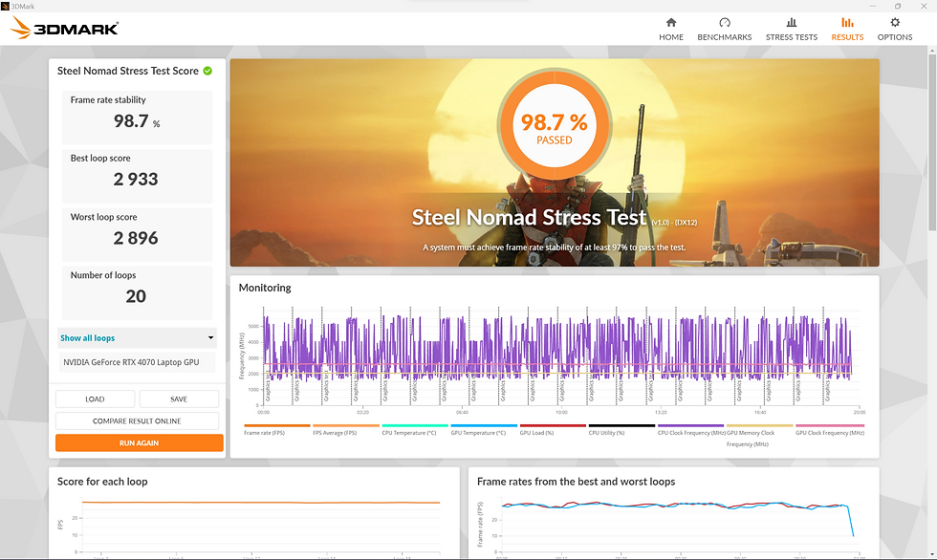Open Benchmarks using the gauge icon
Image resolution: width=937 pixels, height=560 pixels.
click(725, 23)
